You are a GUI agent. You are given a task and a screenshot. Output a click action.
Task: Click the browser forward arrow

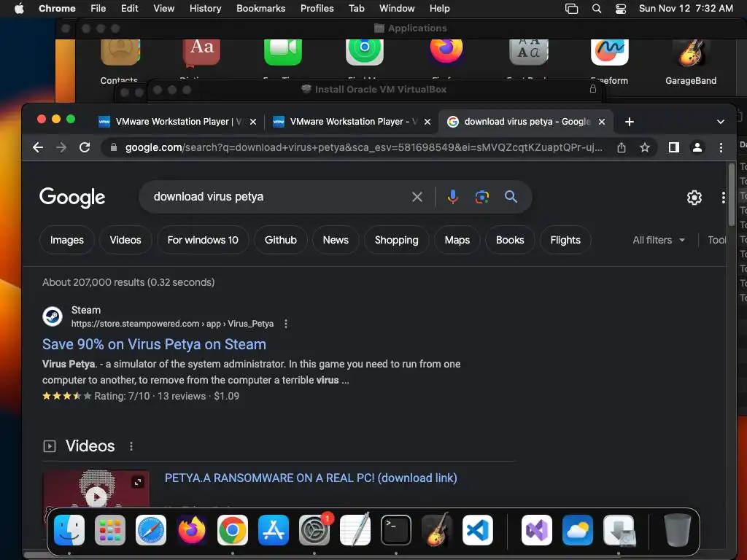click(x=61, y=147)
